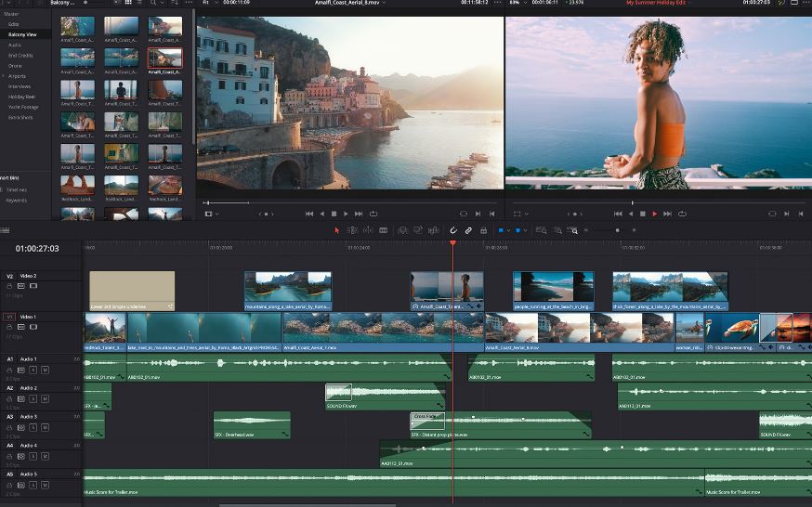Lock the Video 2 track
This screenshot has height=507, width=812.
tap(9, 286)
